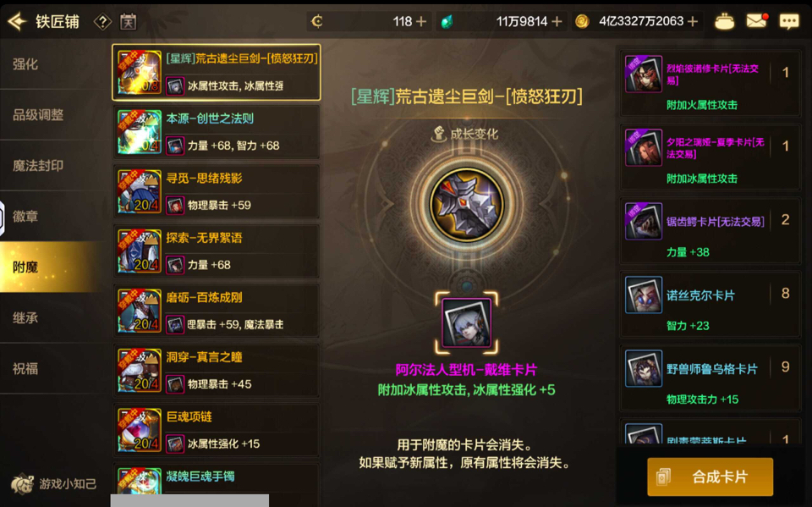Image resolution: width=812 pixels, height=507 pixels.
Task: Click 成长变化 link
Action: pos(465,134)
